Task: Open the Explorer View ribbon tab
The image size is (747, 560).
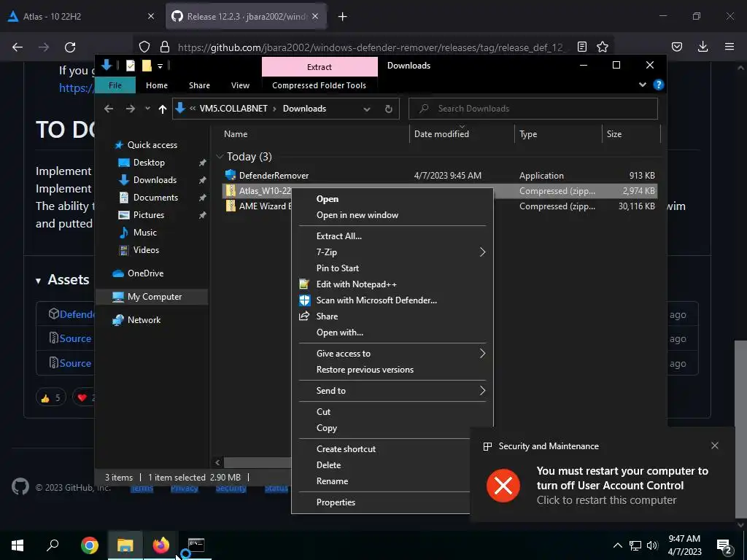Action: coord(240,85)
